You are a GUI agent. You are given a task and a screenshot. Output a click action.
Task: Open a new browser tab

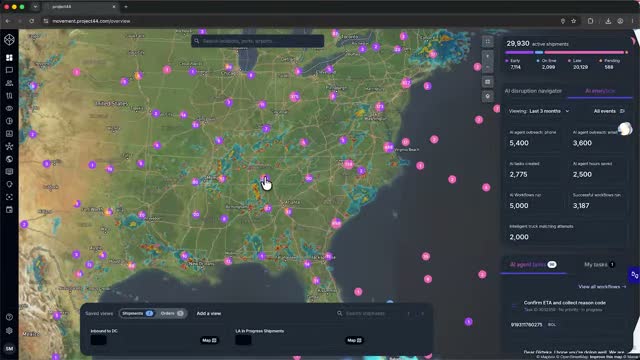point(126,7)
